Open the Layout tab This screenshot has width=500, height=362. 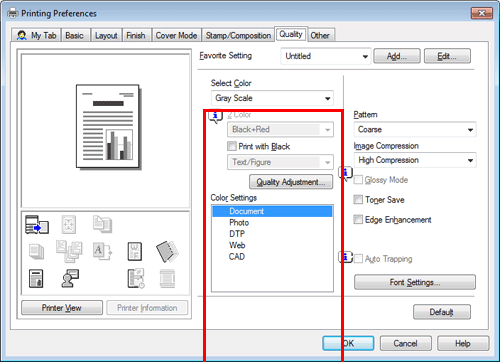tap(106, 35)
